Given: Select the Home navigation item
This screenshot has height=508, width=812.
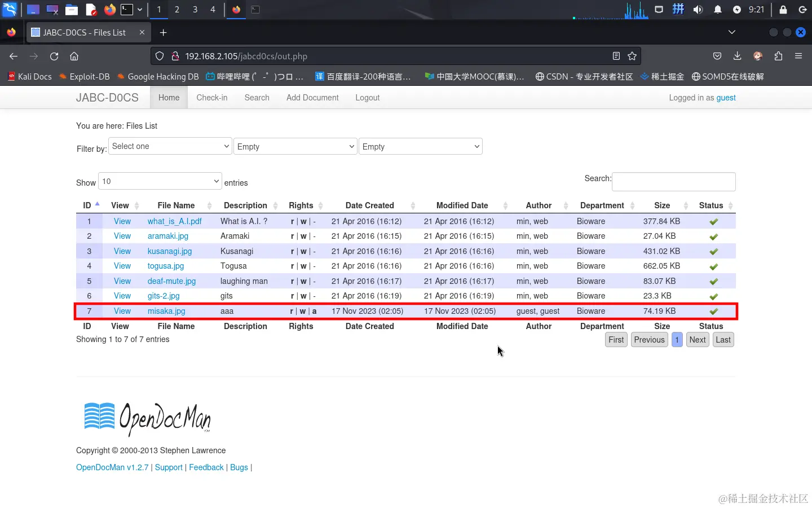Looking at the screenshot, I should [169, 98].
